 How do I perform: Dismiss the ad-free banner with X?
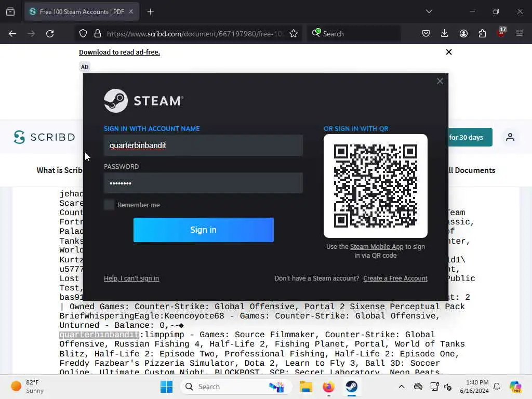click(x=449, y=52)
